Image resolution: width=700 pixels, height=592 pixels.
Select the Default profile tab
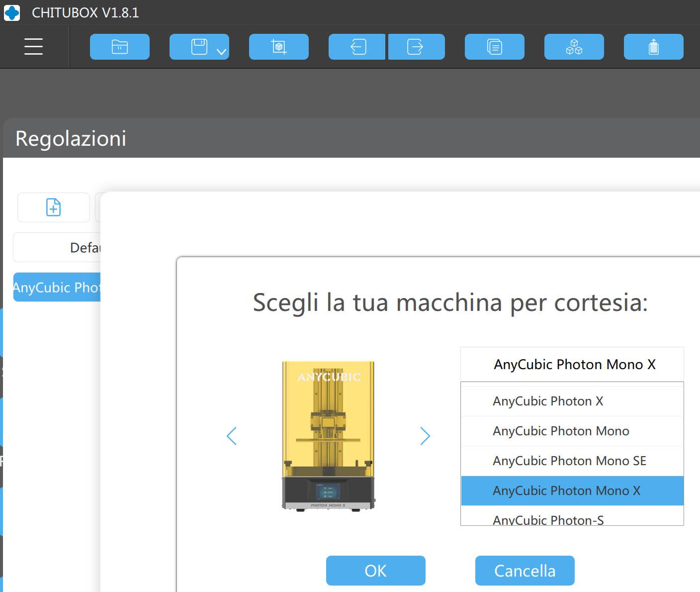pos(57,247)
